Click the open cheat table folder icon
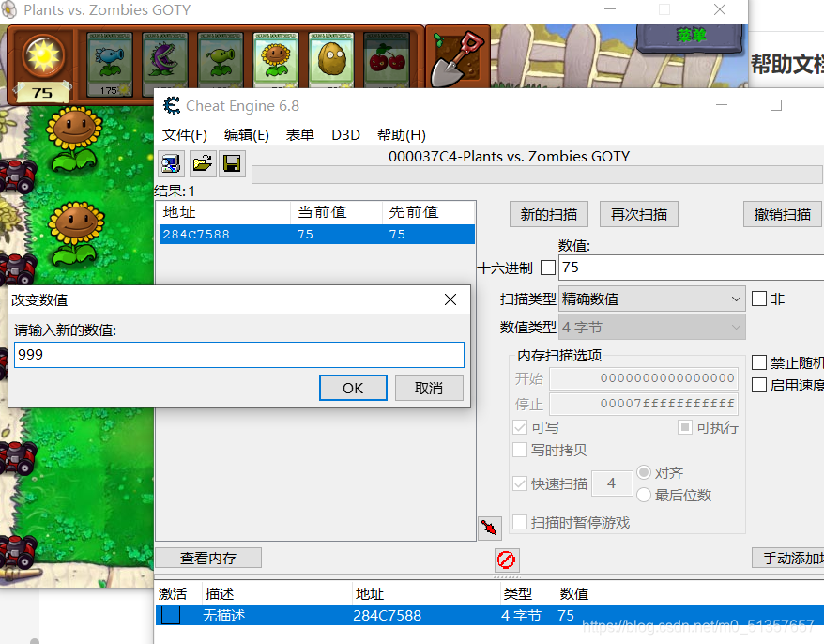Screen dimensions: 824x644 point(202,163)
